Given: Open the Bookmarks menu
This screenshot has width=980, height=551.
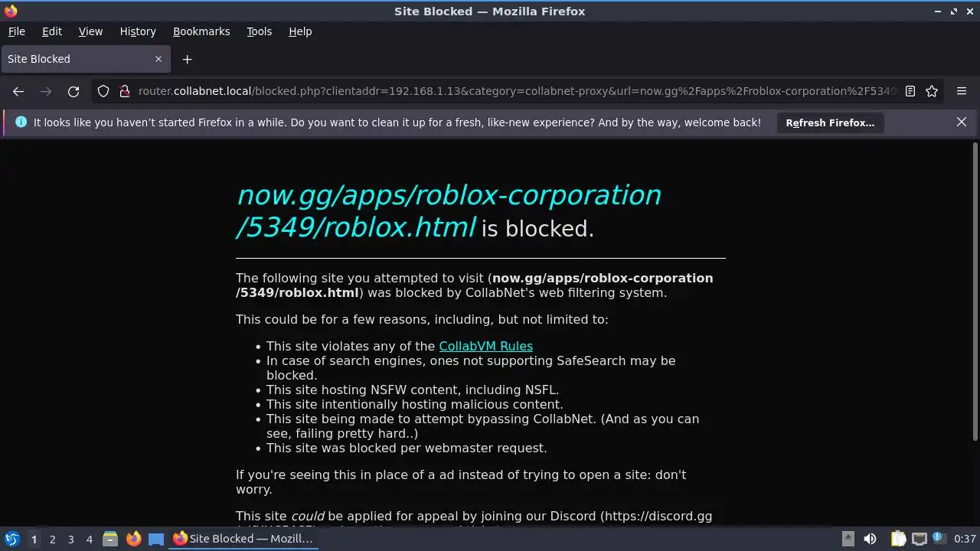Looking at the screenshot, I should [201, 31].
